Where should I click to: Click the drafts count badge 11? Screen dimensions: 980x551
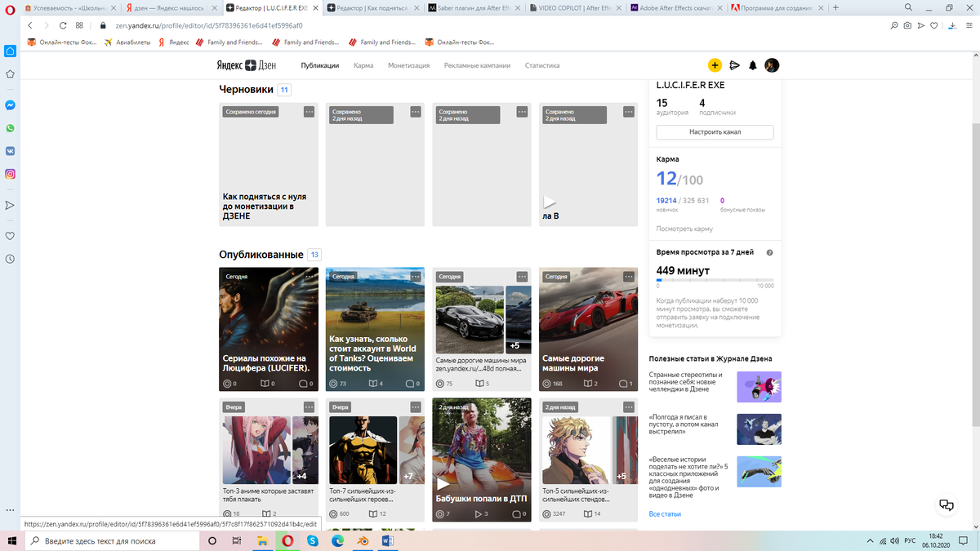[283, 90]
